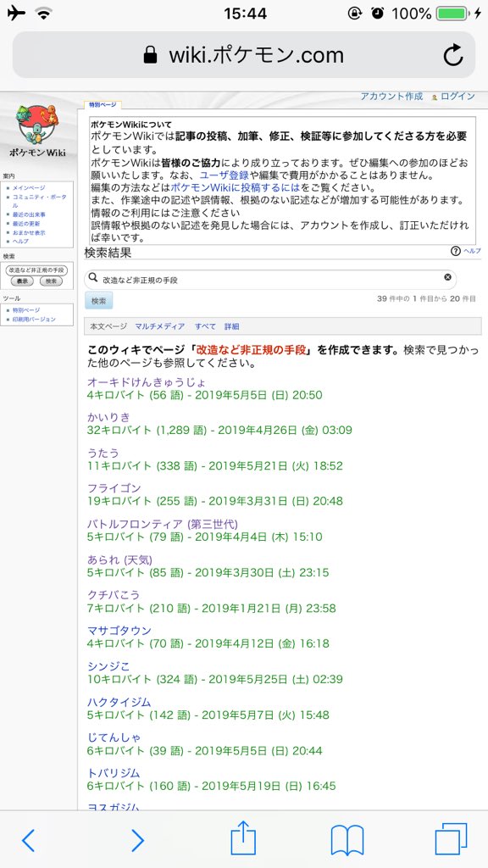Click the question mark help icon
Image resolution: width=488 pixels, height=868 pixels.
click(455, 251)
